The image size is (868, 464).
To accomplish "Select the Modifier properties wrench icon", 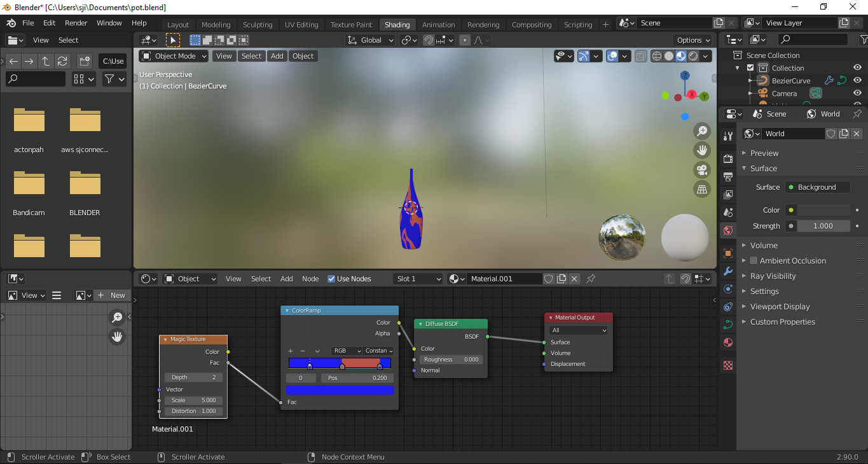I will pos(728,271).
